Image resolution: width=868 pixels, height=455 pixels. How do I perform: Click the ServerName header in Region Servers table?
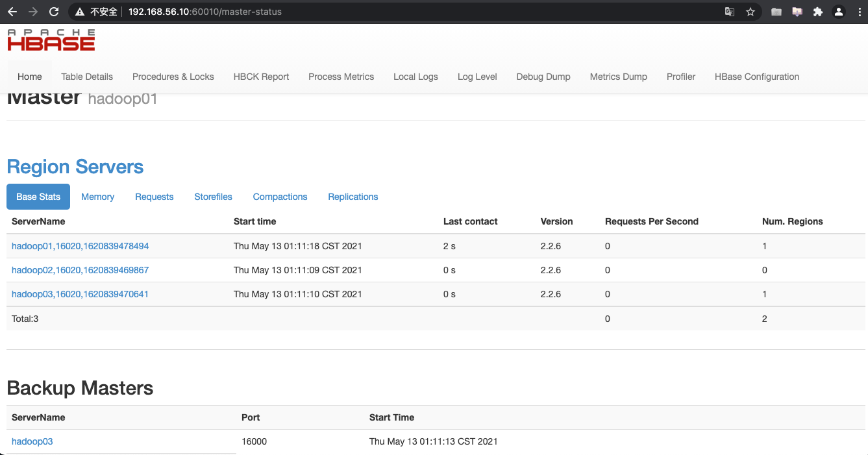(38, 221)
